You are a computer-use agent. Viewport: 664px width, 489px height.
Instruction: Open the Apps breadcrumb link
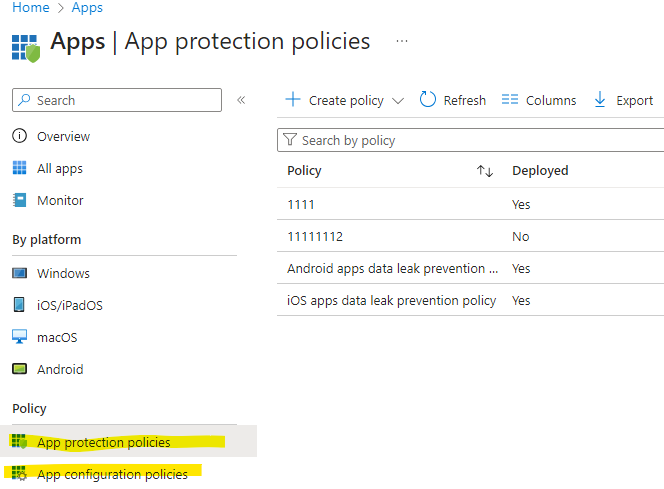[x=87, y=8]
